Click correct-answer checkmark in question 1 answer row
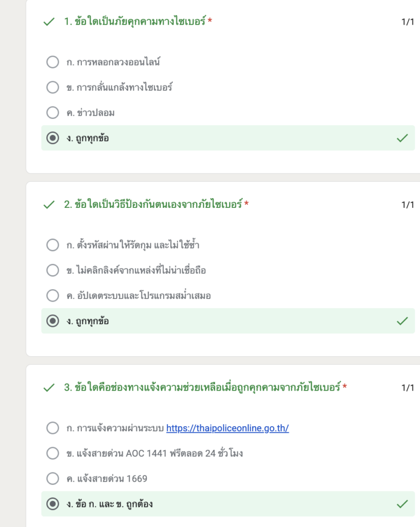The width and height of the screenshot is (420, 527). (x=402, y=138)
